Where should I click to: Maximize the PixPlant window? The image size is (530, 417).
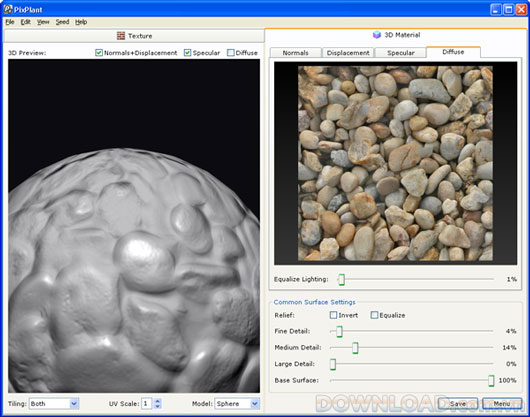click(508, 9)
